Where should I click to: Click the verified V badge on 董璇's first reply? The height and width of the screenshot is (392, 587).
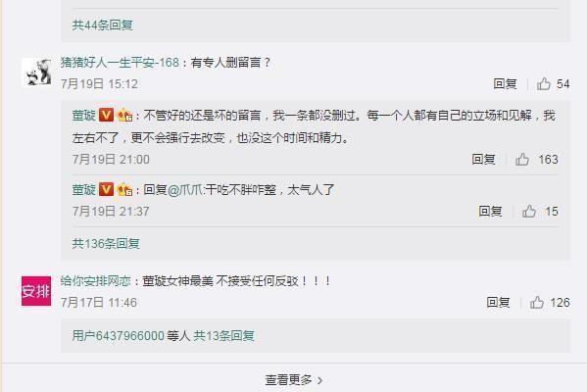pos(106,115)
